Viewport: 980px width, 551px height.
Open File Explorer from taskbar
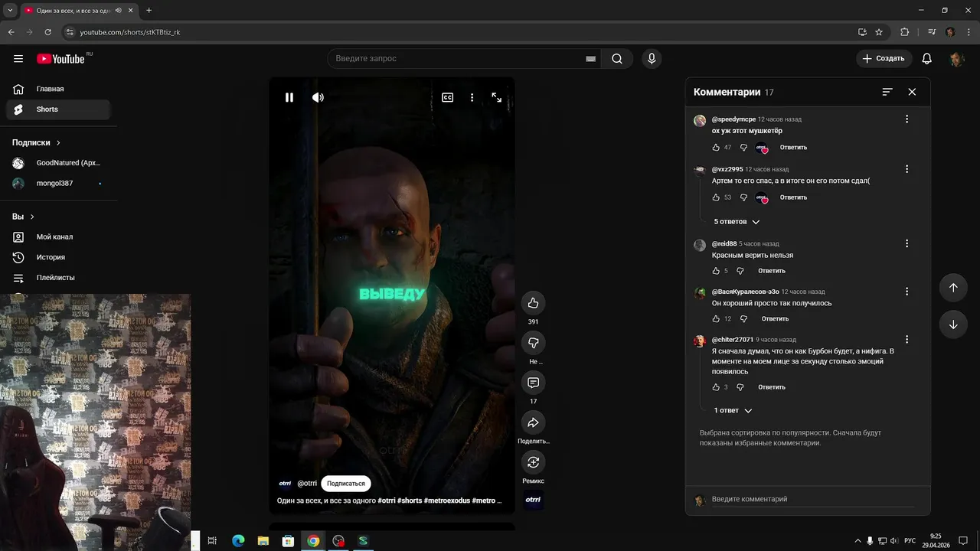(x=263, y=541)
